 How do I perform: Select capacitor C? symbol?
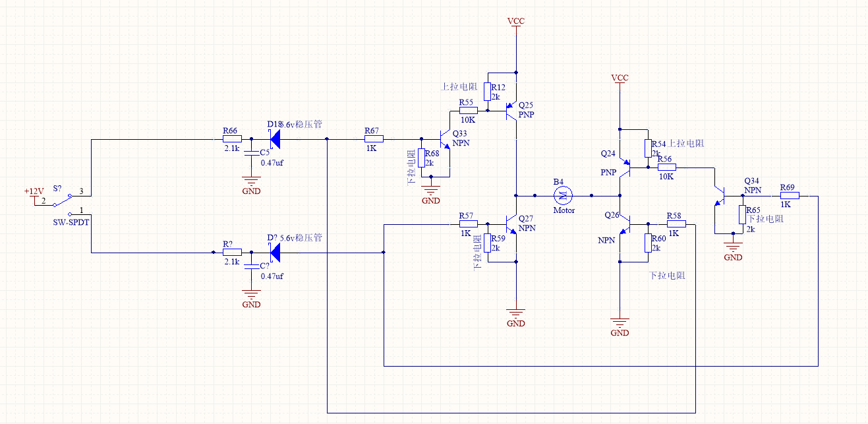[250, 266]
